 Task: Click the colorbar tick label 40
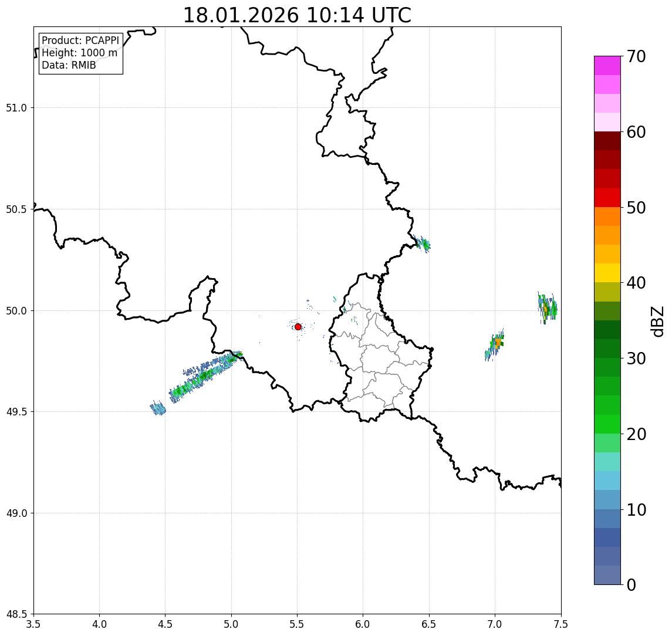[x=636, y=283]
